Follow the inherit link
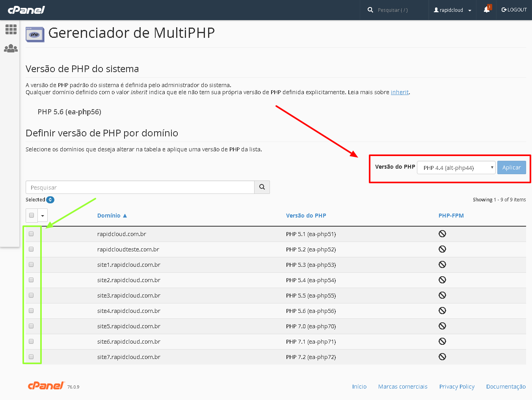 coord(400,92)
